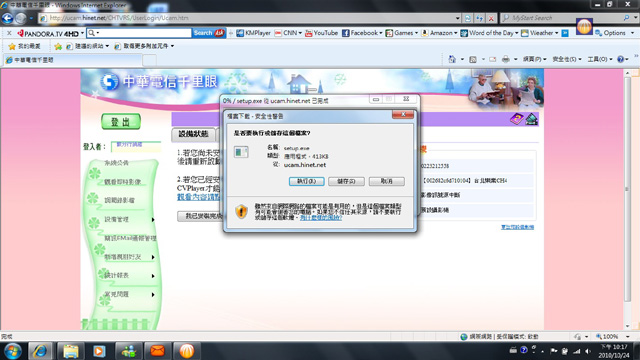Open Windows Explorer folder from taskbar
Viewport: 640px width, 360px height.
point(70,351)
